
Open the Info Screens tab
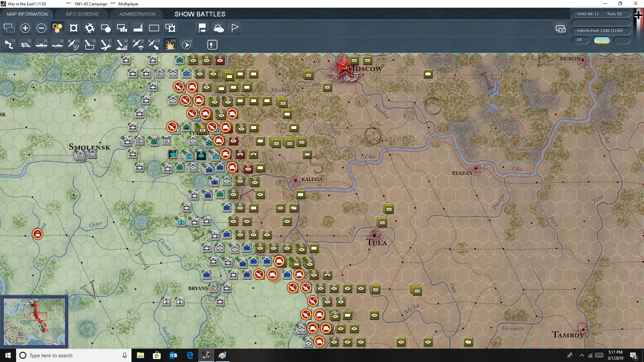click(x=82, y=14)
